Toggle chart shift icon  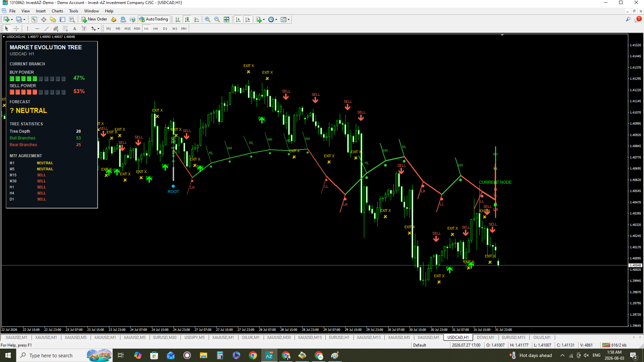point(248,19)
